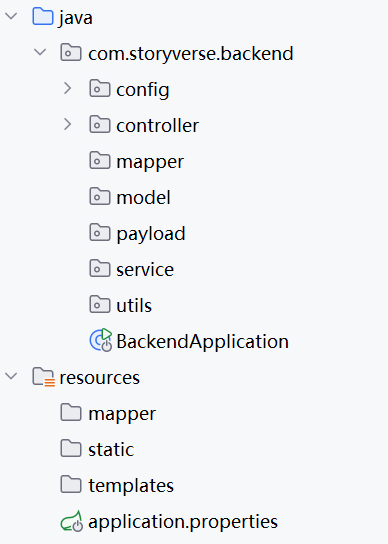This screenshot has height=544, width=388.
Task: Select the 'templates' folder label
Action: [131, 486]
